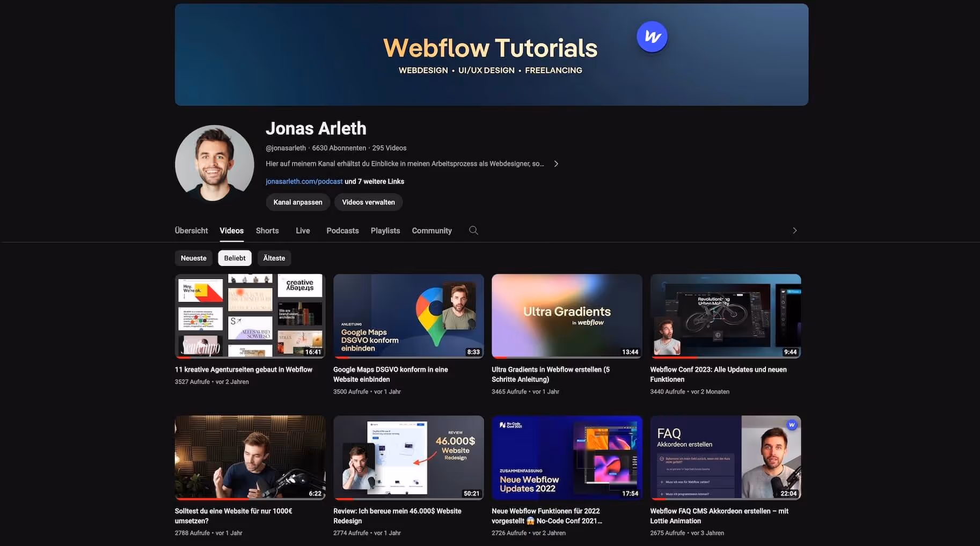The image size is (980, 546).
Task: Open the Podcasts tab
Action: (342, 231)
